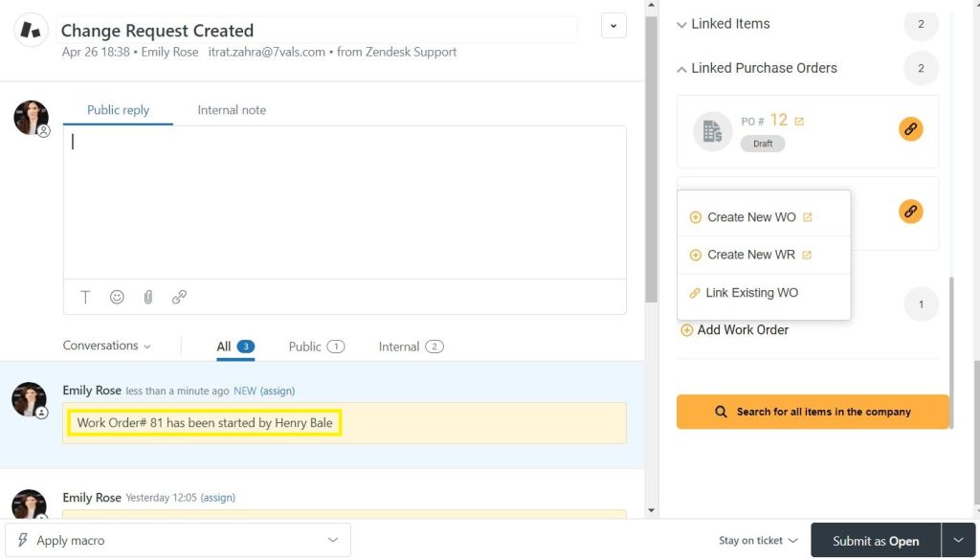Click orange link icon beside PO #12

911,129
